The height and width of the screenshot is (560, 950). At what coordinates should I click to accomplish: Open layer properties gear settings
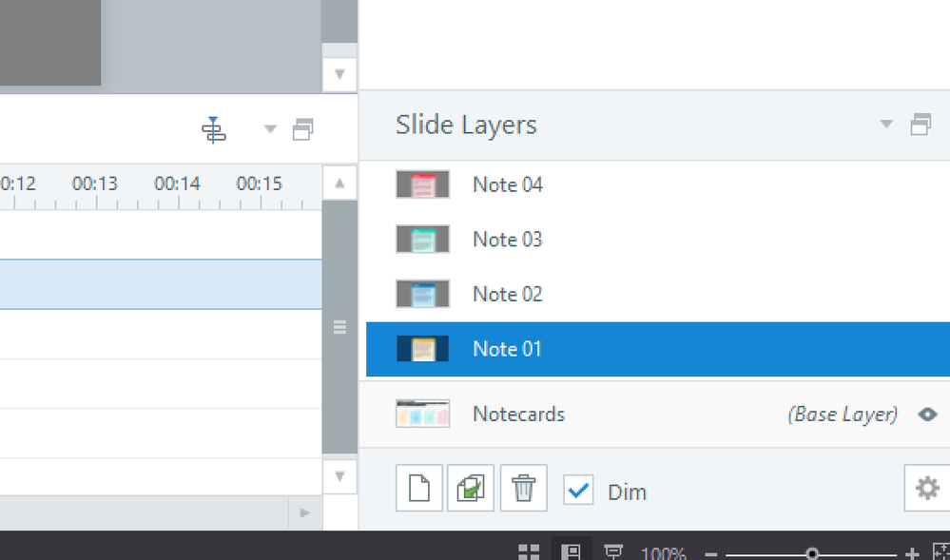[x=926, y=489]
